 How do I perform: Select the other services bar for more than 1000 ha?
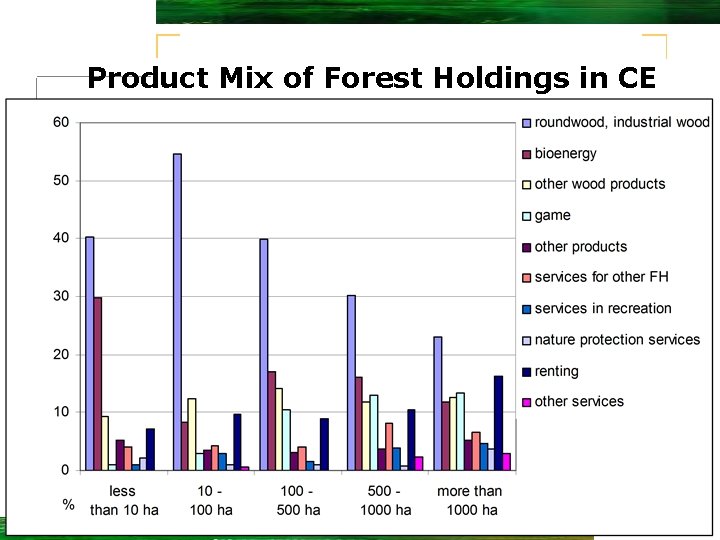pos(506,462)
